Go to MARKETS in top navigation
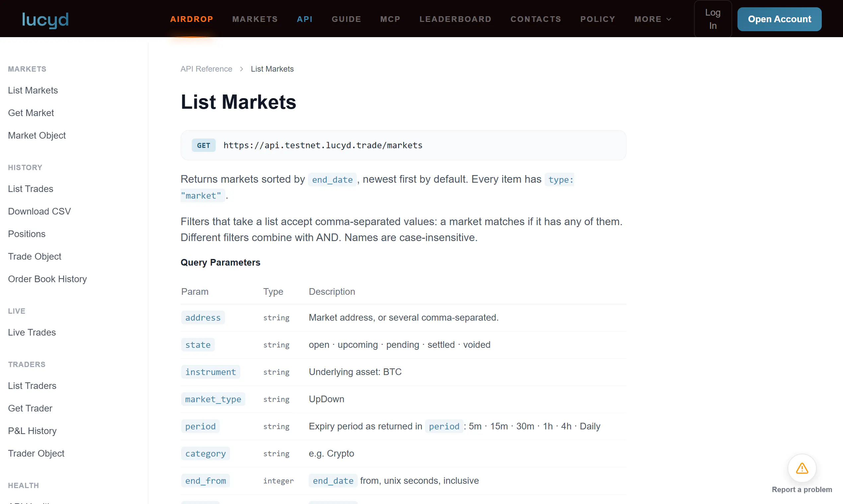The width and height of the screenshot is (843, 504). 255,19
